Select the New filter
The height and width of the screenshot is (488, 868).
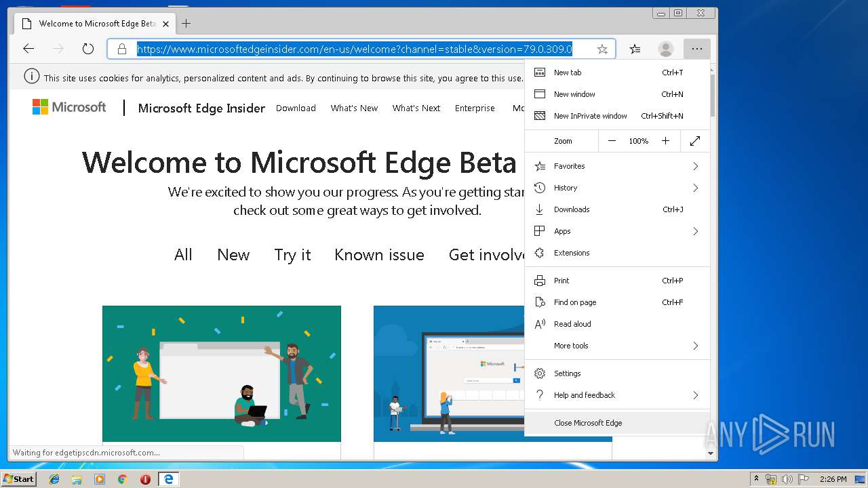(233, 255)
